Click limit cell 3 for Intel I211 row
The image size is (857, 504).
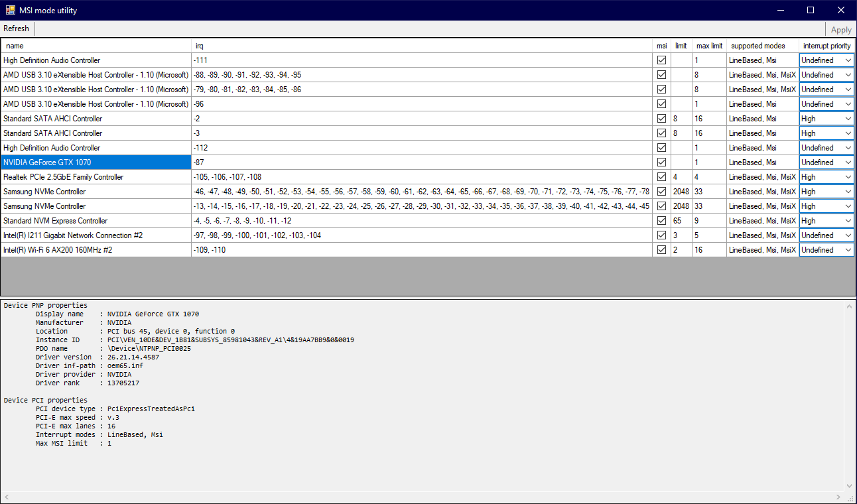coord(681,235)
